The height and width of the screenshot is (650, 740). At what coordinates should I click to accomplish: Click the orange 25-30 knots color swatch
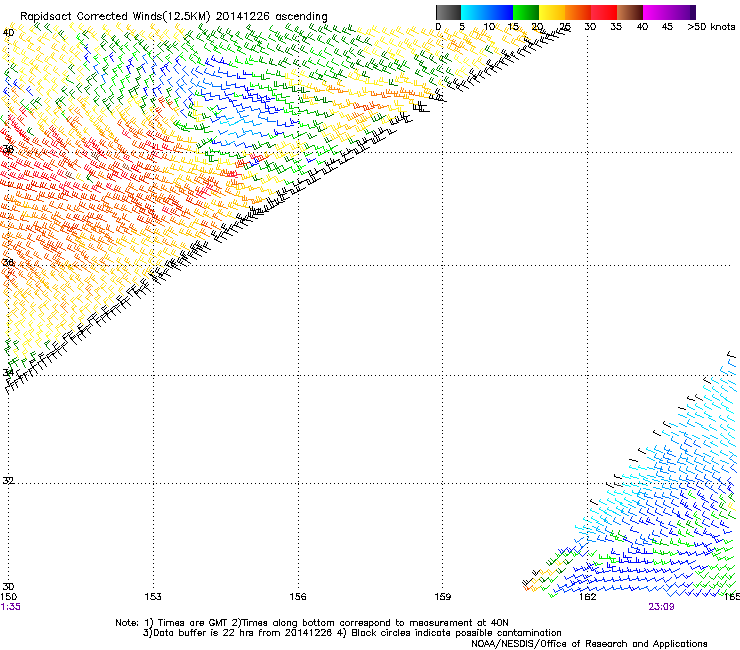pos(578,12)
